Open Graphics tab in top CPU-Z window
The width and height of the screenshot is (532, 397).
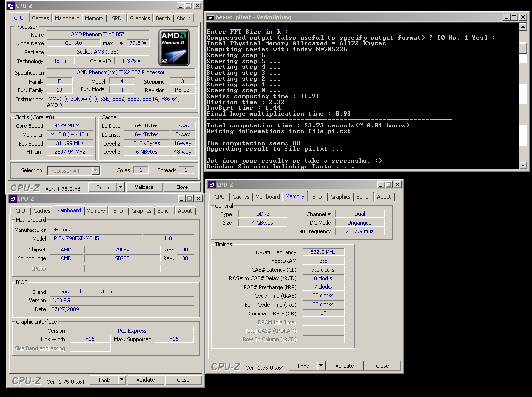coord(140,18)
